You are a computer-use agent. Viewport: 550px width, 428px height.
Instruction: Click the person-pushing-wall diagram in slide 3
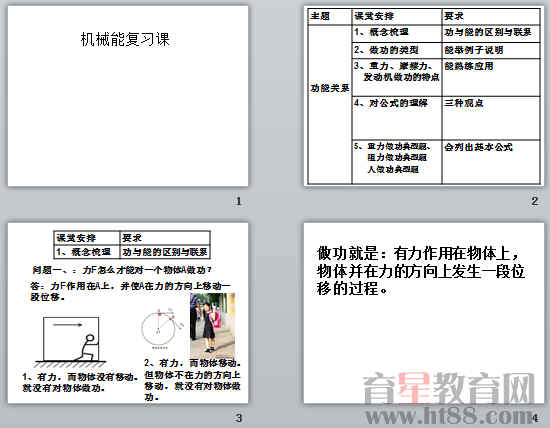point(71,341)
